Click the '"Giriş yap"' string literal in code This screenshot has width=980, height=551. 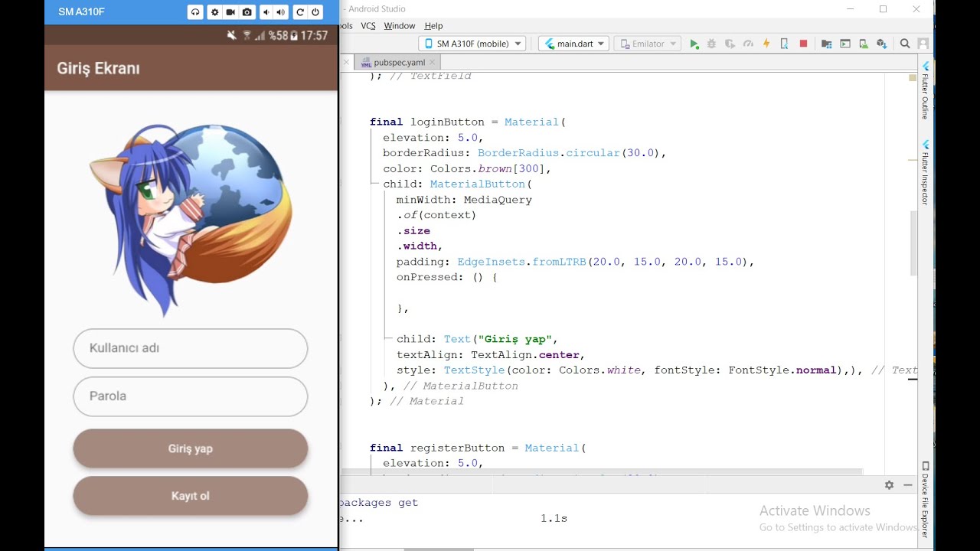(x=514, y=339)
